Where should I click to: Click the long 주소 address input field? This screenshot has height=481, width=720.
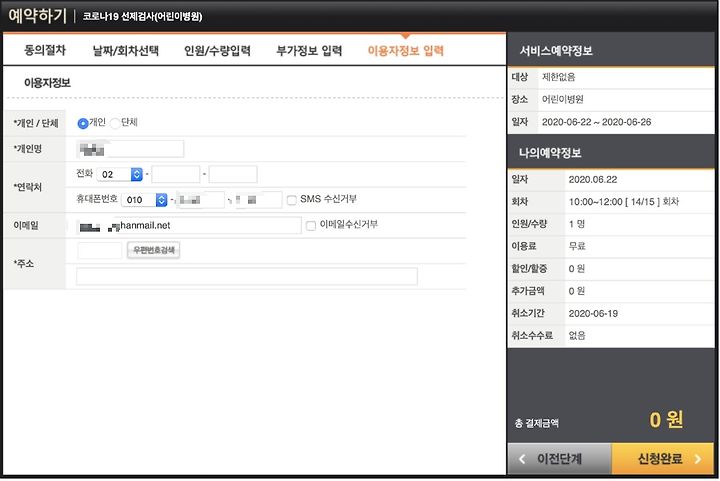tap(247, 277)
